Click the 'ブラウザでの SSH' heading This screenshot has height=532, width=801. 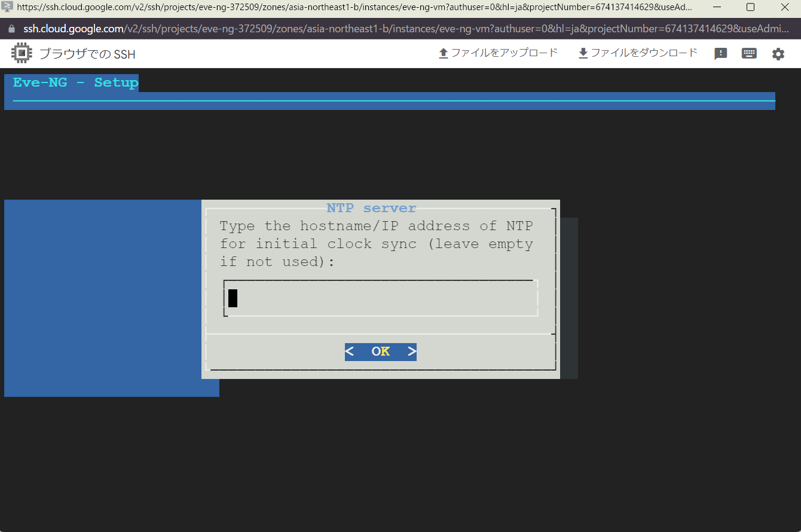click(x=87, y=54)
